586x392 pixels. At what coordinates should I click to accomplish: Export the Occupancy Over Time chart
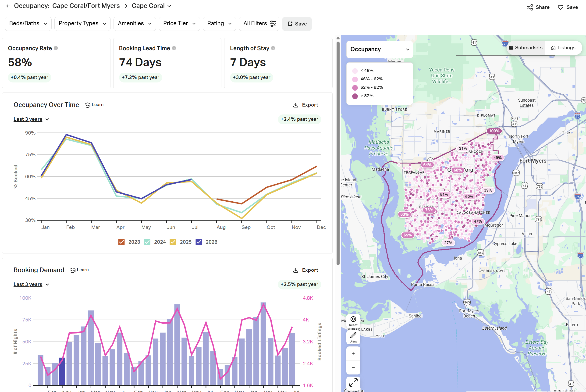coord(305,105)
